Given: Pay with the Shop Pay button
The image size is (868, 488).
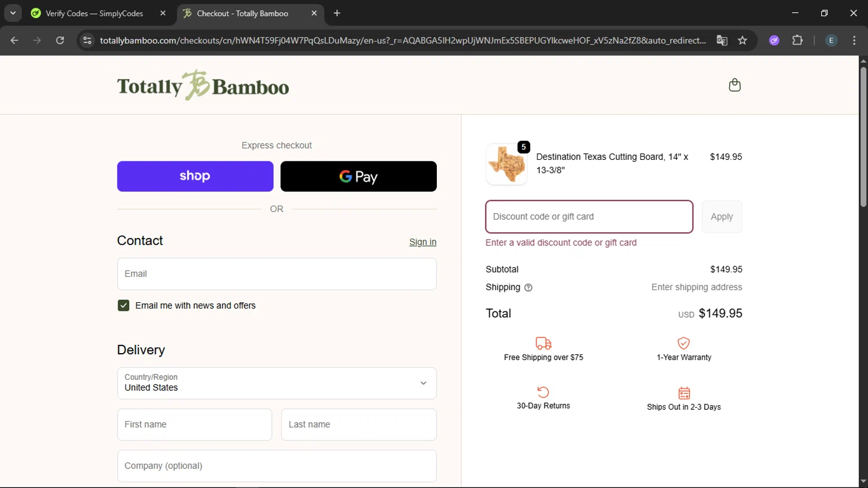Looking at the screenshot, I should [x=195, y=177].
